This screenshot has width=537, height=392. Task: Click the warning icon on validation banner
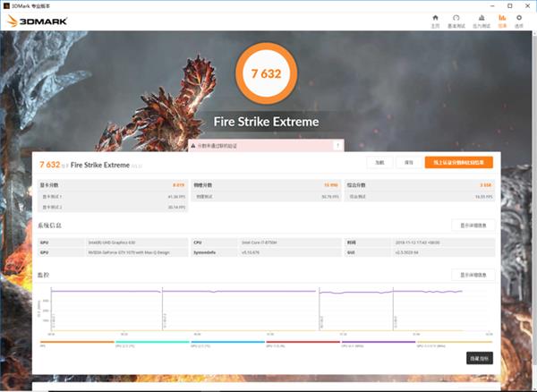(192, 145)
